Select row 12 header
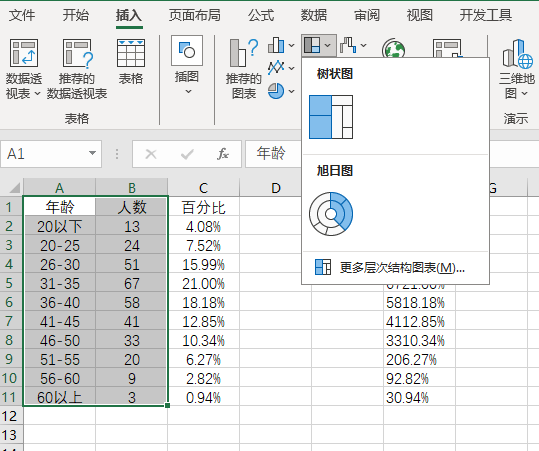The width and height of the screenshot is (539, 451). 11,416
